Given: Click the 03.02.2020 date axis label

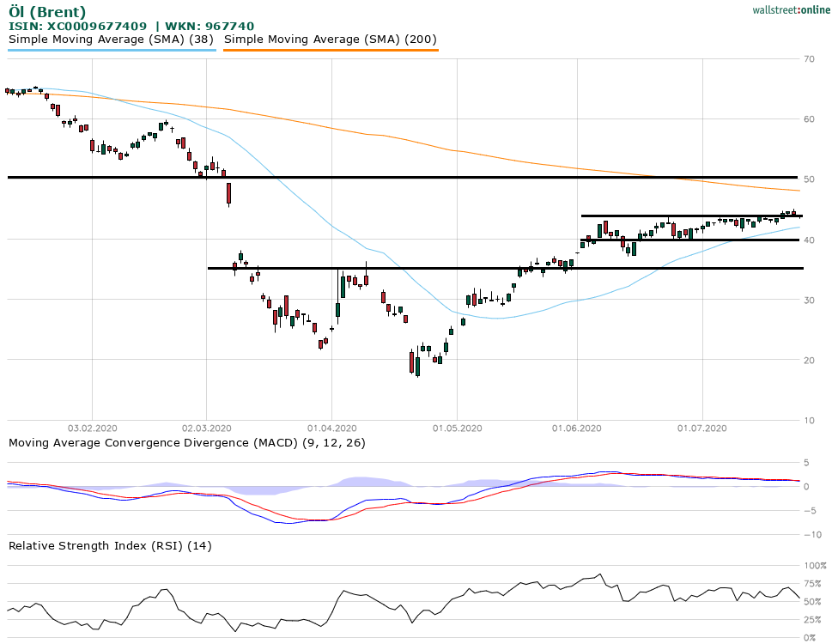Looking at the screenshot, I should click(x=93, y=428).
